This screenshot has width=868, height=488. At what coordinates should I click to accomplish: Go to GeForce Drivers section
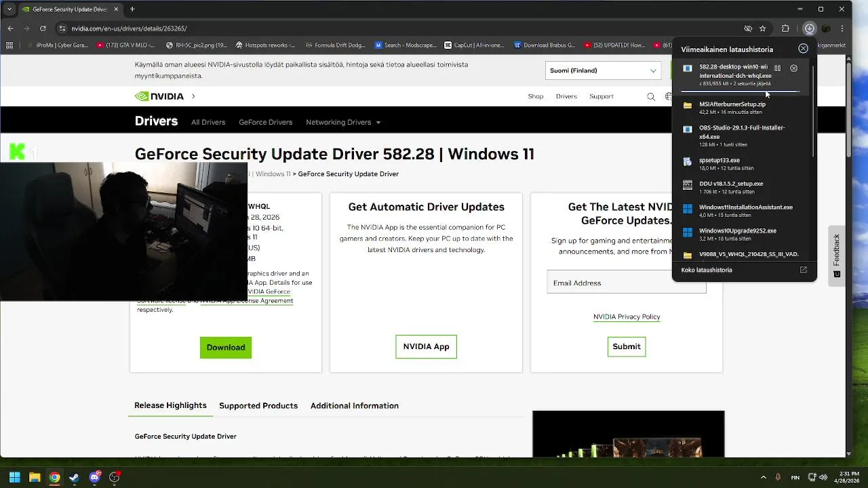click(265, 122)
